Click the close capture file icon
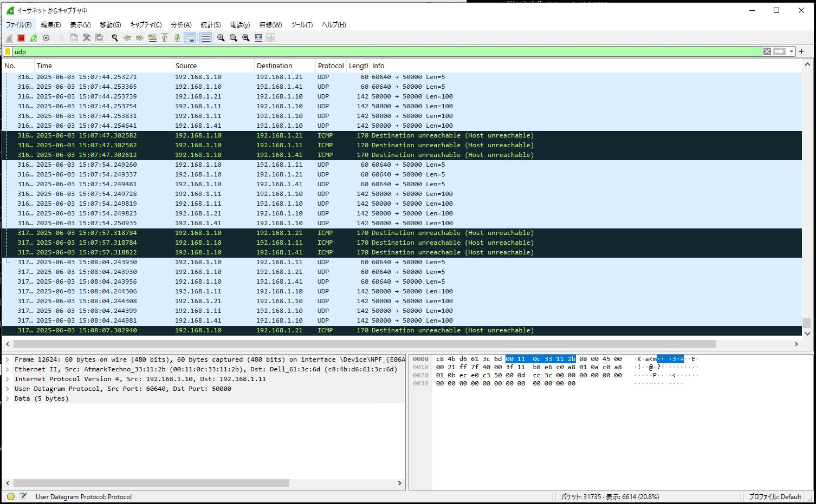 [x=86, y=38]
